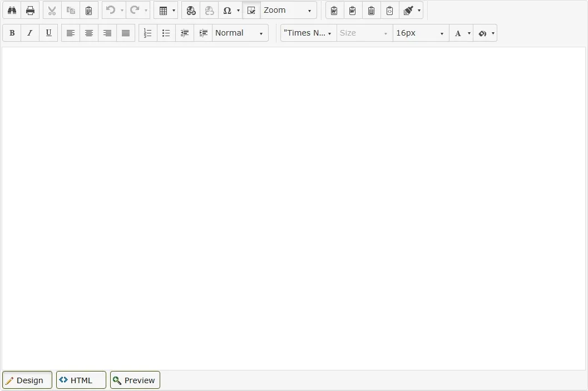Toggle Underline formatting
Viewport: 588px width, 391px height.
click(48, 33)
